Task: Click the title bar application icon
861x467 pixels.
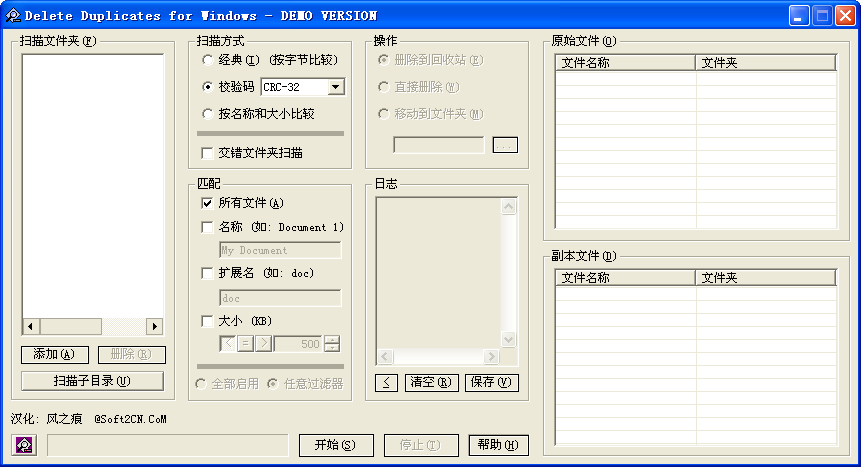Action: click(x=12, y=15)
